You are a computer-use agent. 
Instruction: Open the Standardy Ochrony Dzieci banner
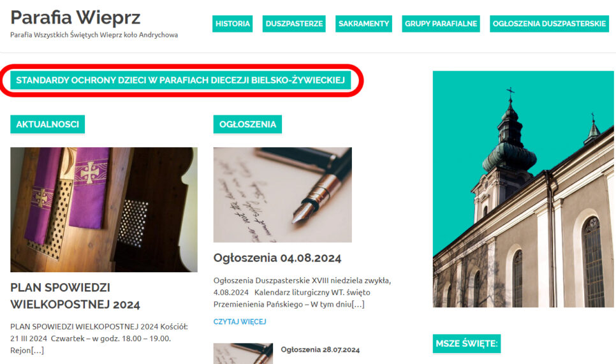click(180, 80)
